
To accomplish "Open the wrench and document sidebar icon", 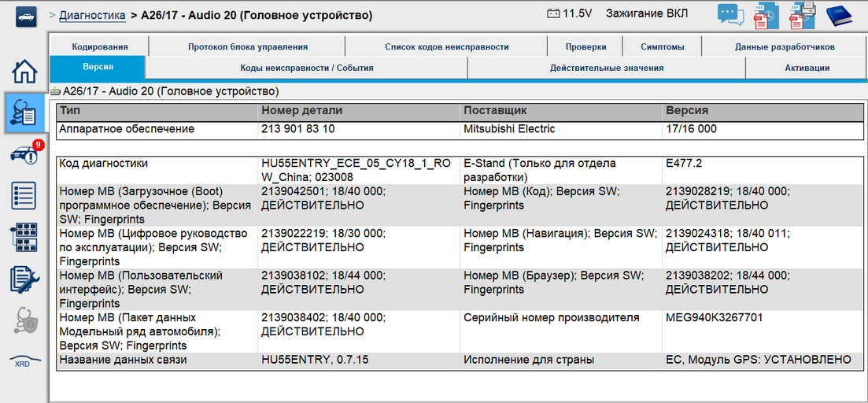I will (25, 279).
